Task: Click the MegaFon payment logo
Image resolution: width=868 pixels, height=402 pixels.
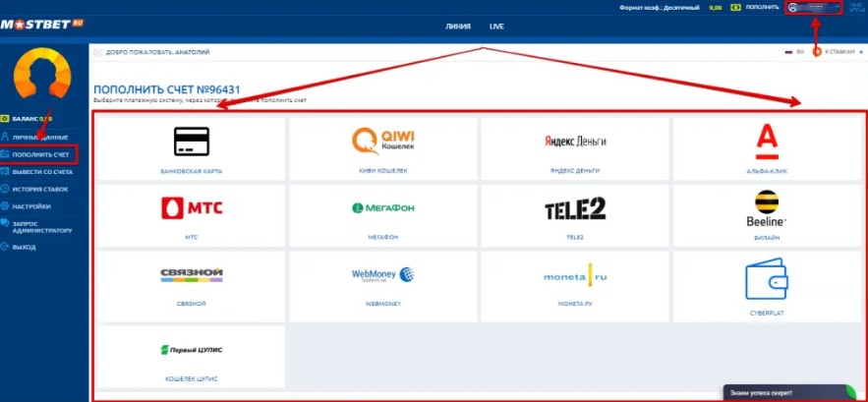Action: [382, 207]
